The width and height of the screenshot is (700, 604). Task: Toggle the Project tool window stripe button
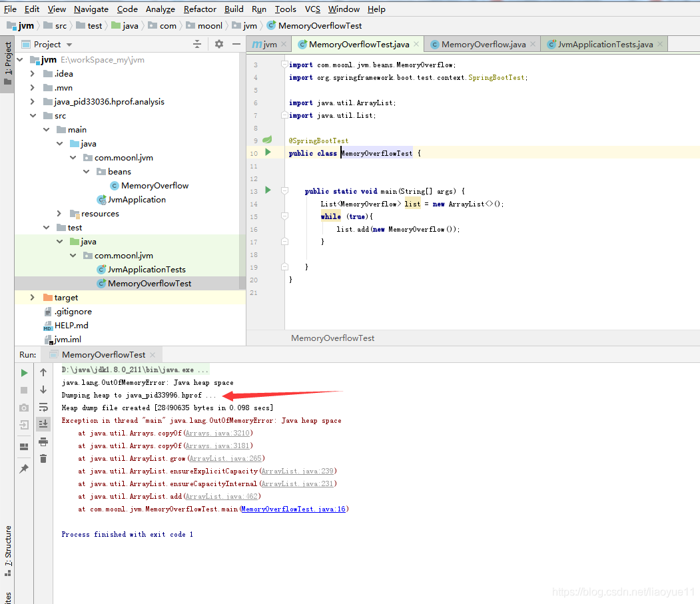click(x=7, y=63)
